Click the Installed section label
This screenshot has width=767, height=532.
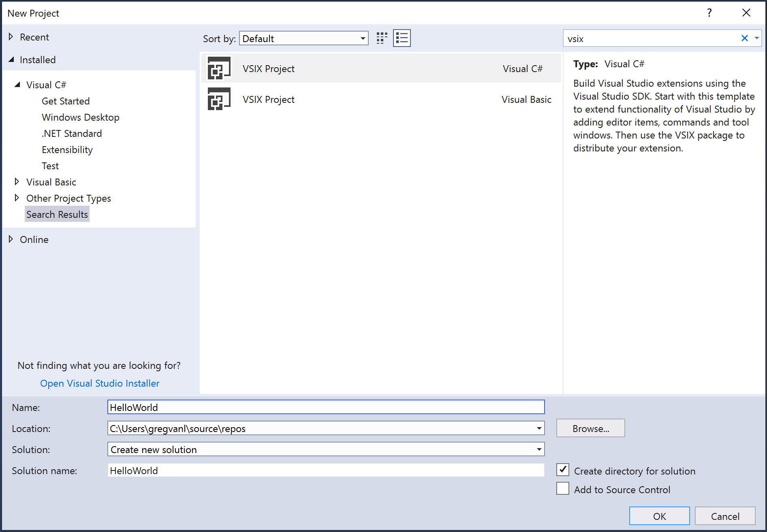pyautogui.click(x=38, y=60)
